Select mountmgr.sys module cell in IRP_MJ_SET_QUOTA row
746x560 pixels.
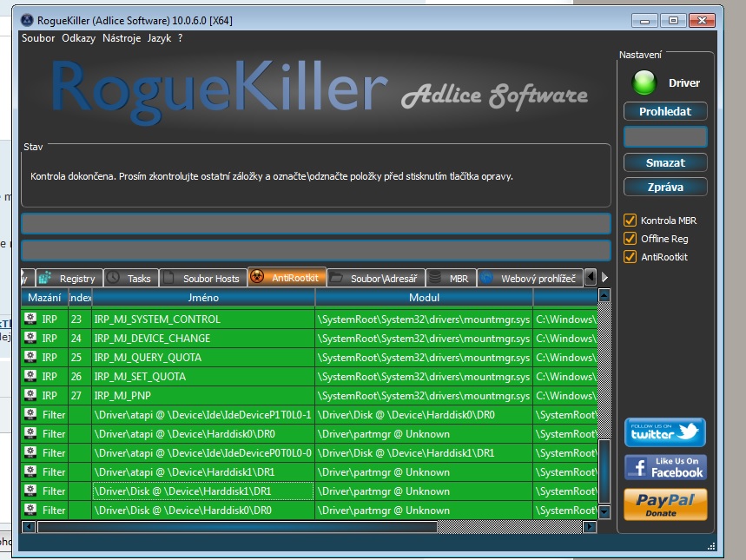point(424,376)
